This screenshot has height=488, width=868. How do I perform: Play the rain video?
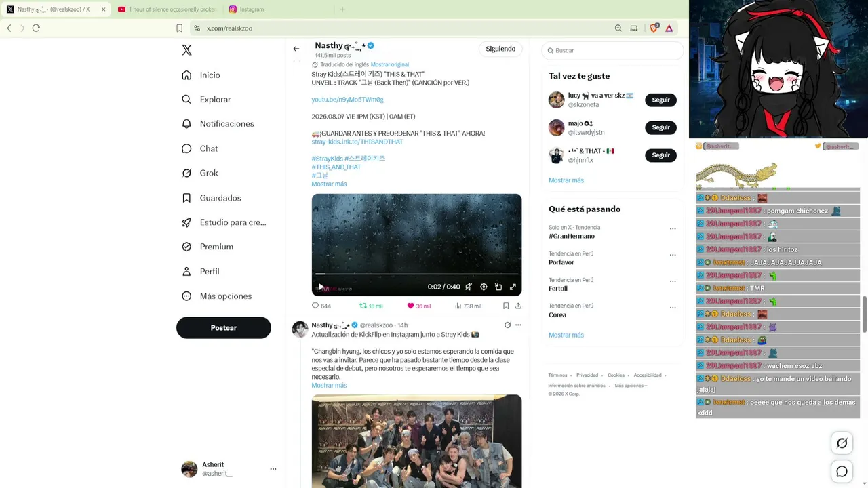(x=321, y=287)
